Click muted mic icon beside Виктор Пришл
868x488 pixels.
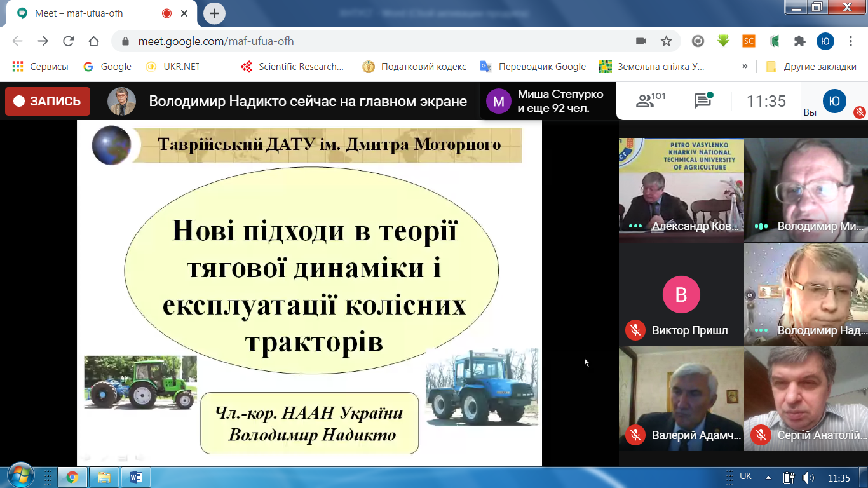point(635,330)
